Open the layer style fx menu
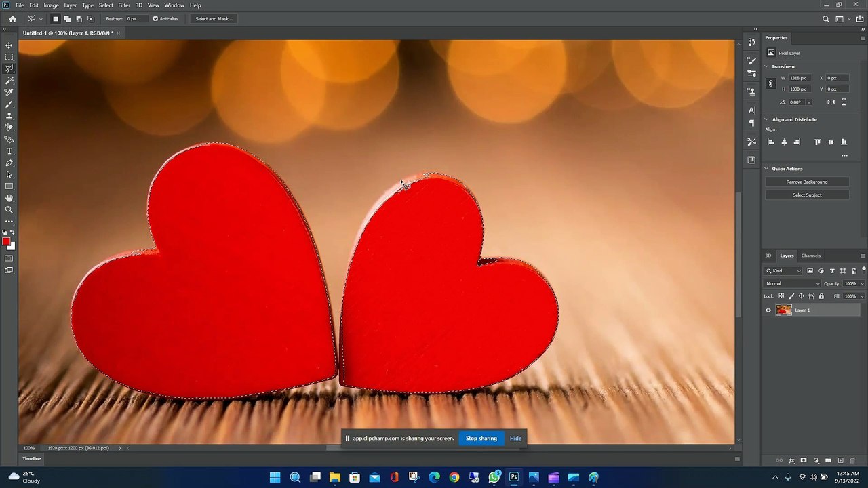The height and width of the screenshot is (488, 868). pyautogui.click(x=791, y=460)
